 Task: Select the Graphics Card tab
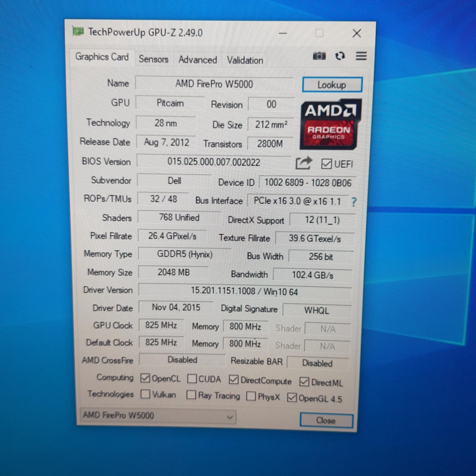(x=102, y=57)
